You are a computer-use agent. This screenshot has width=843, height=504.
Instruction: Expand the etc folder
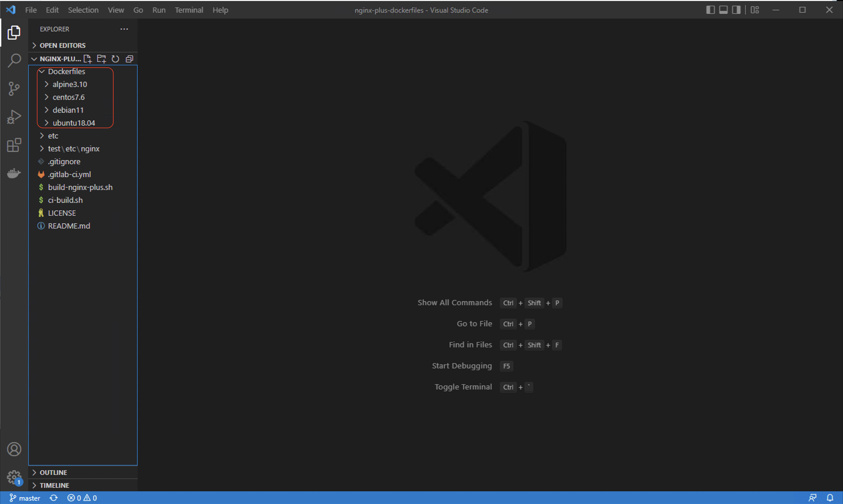click(83, 136)
